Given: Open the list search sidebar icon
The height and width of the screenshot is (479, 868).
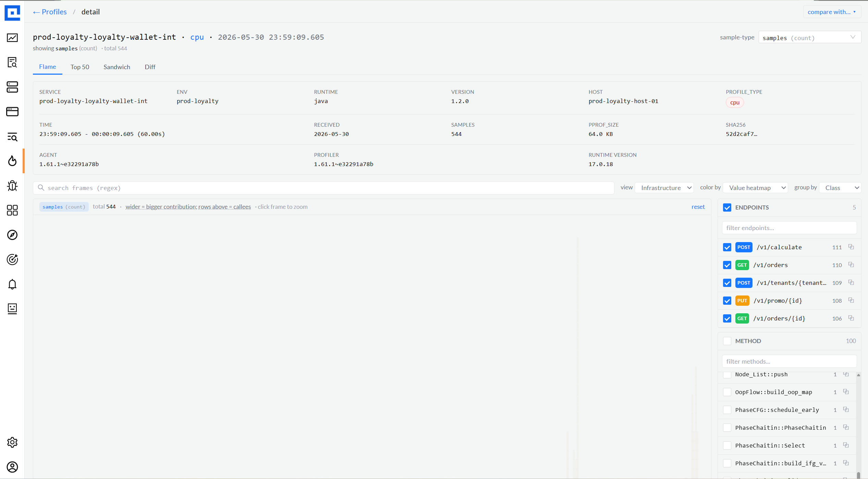Looking at the screenshot, I should pos(12,137).
